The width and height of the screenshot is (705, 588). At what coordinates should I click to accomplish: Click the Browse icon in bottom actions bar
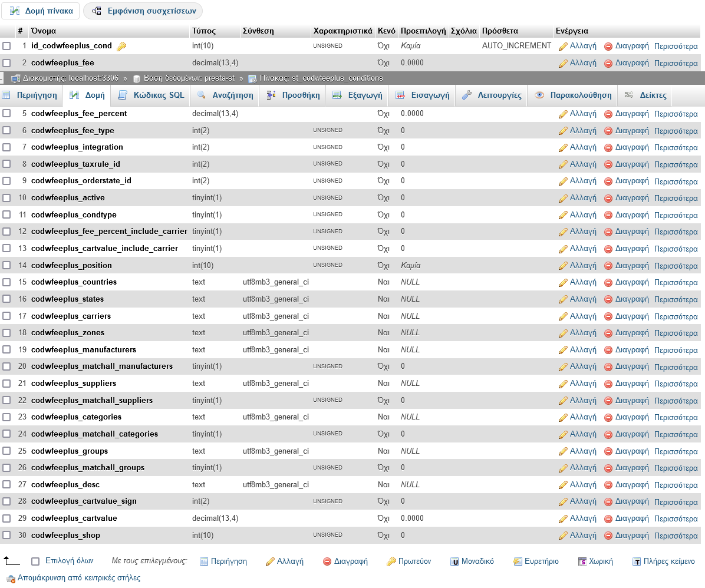point(204,561)
